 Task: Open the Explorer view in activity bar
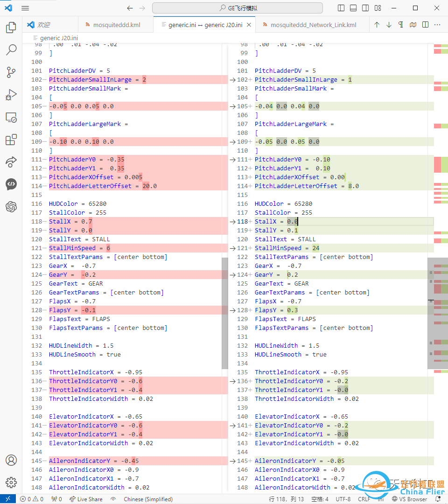(x=11, y=28)
